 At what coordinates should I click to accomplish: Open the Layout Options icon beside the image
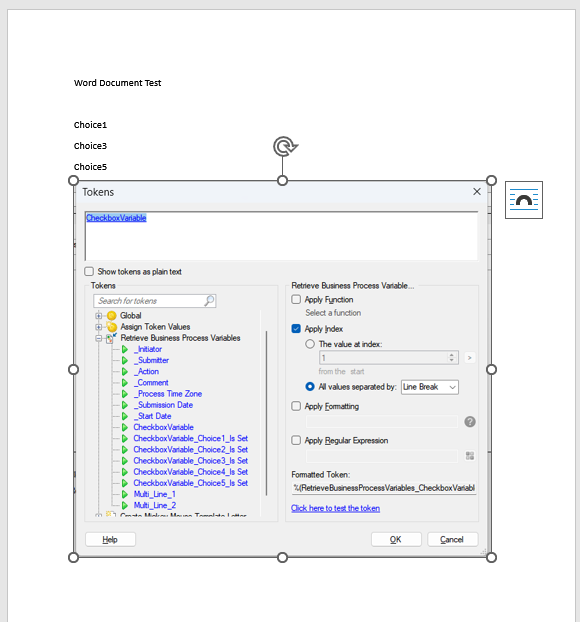524,200
